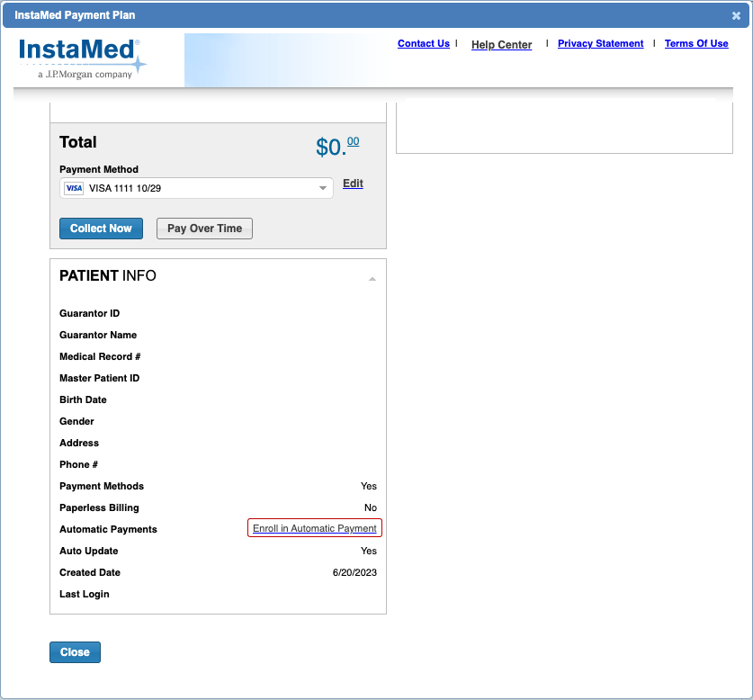This screenshot has width=753, height=700.
Task: Click the Auto Update Yes value
Action: [368, 551]
